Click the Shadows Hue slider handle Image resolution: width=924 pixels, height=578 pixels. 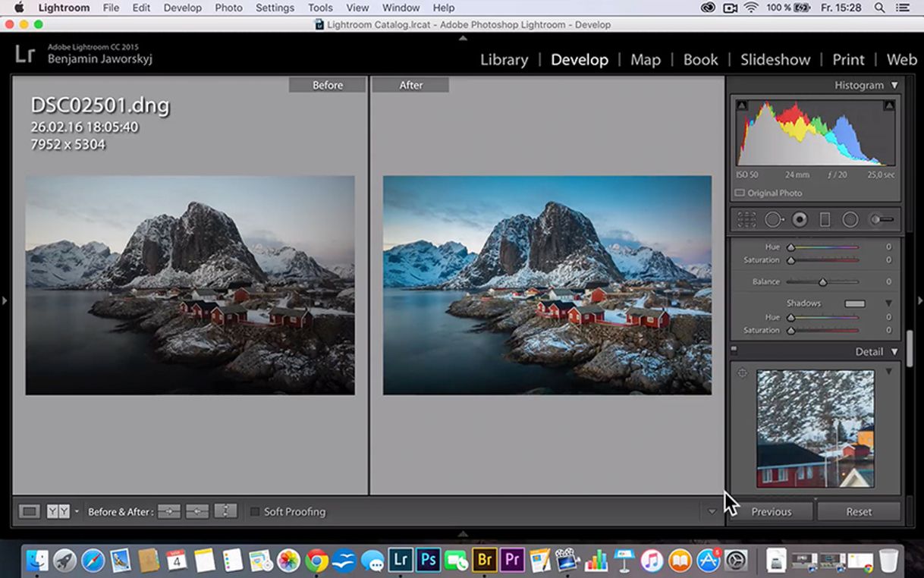pos(790,318)
